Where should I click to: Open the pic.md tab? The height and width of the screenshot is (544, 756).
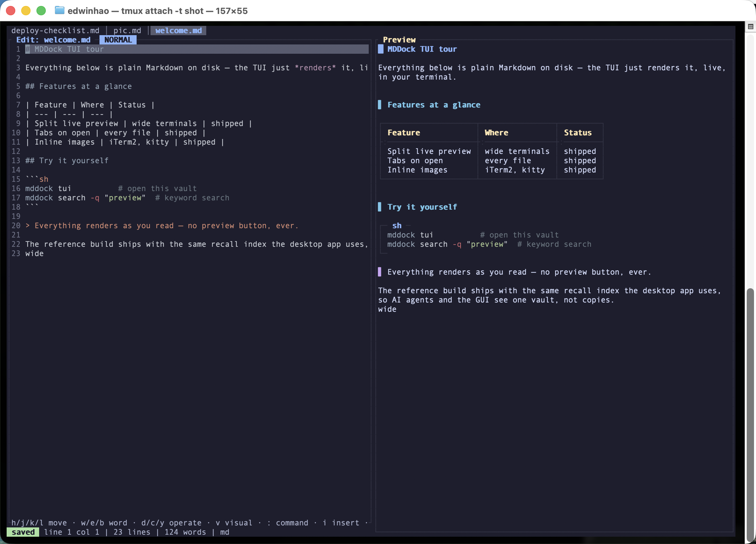click(x=127, y=31)
